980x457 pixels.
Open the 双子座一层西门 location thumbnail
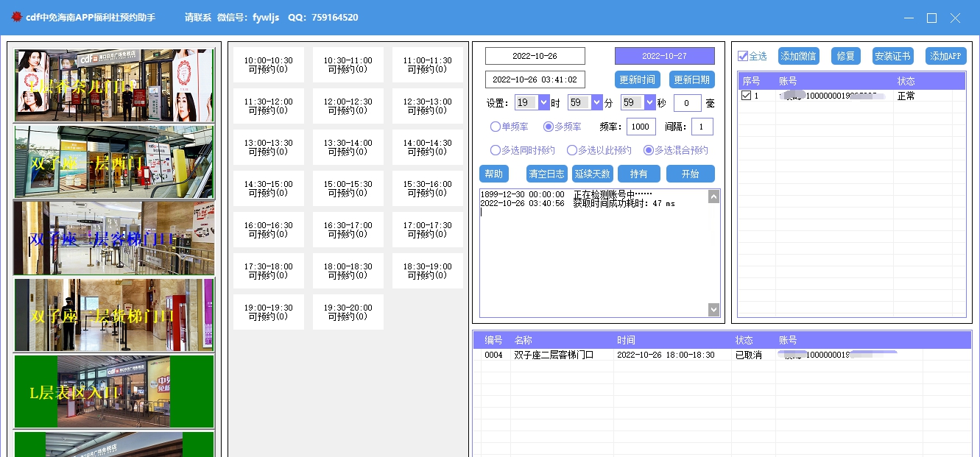click(x=113, y=161)
